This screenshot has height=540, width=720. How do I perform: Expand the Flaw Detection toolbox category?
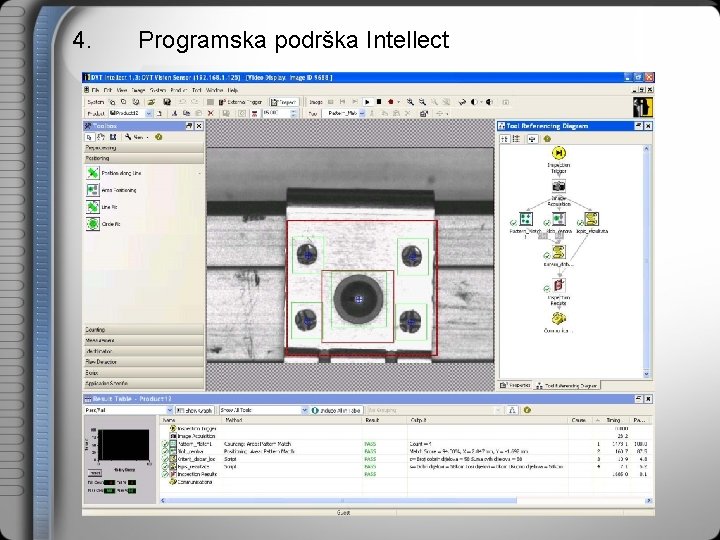click(143, 362)
